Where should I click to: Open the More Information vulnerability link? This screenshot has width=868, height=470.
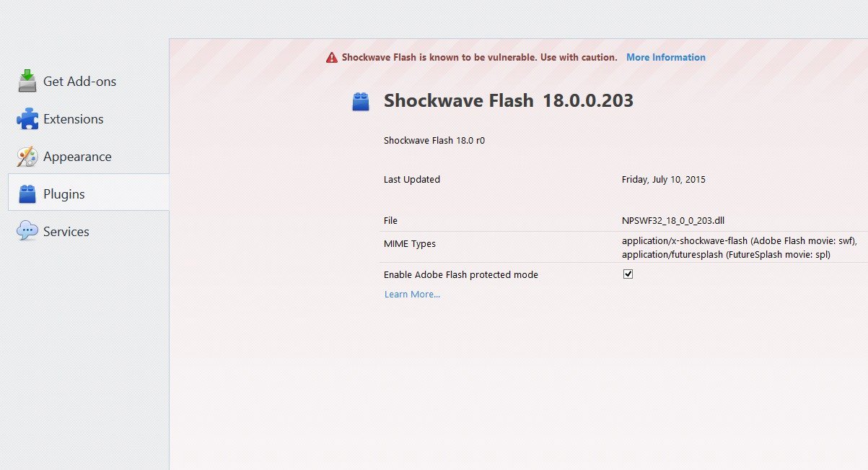coord(665,58)
